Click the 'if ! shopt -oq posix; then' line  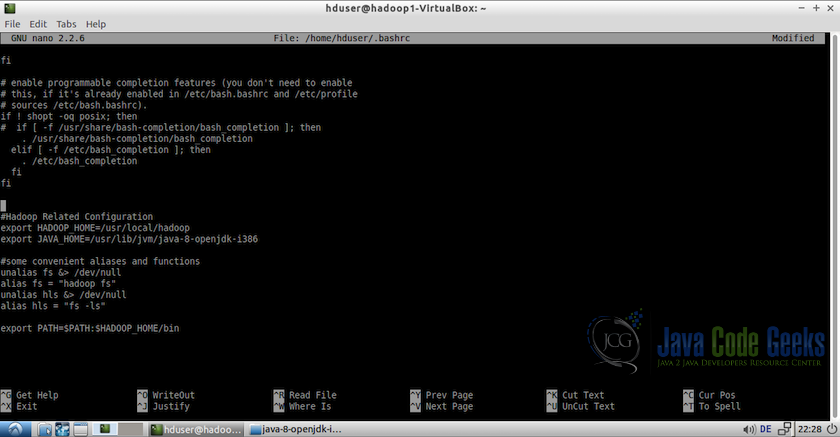69,116
